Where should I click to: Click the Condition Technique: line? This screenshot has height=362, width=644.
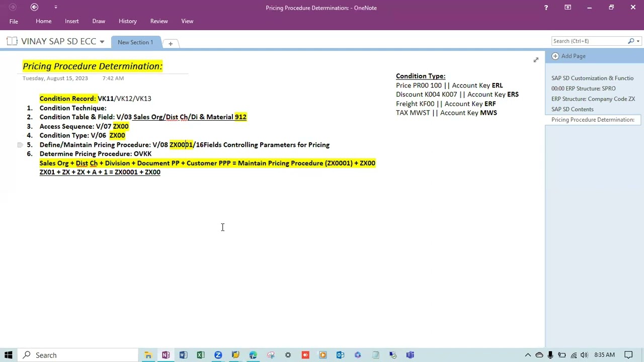73,108
